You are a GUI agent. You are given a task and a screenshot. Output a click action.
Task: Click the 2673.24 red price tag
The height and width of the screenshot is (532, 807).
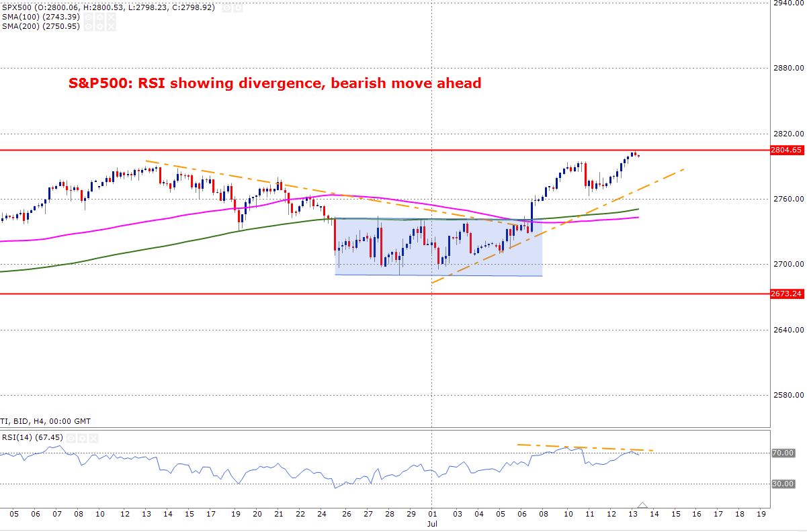coord(788,294)
